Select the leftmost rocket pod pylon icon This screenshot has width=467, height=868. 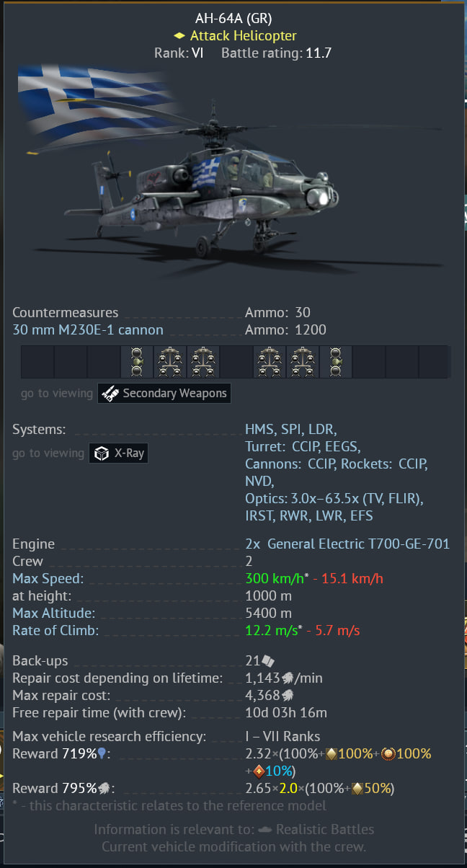pyautogui.click(x=137, y=362)
